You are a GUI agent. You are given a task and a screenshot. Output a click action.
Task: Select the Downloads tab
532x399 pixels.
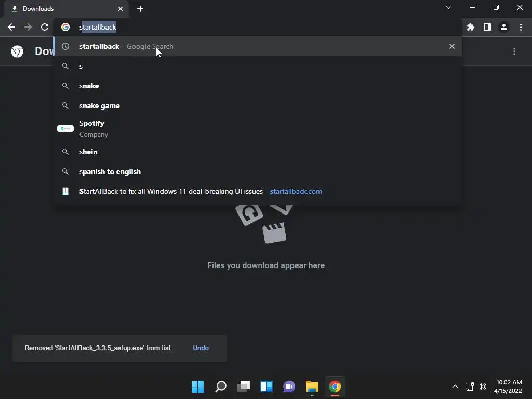tap(66, 9)
